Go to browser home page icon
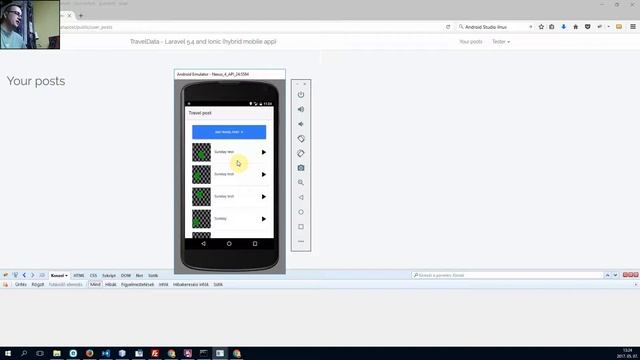This screenshot has height=360, width=640. click(x=576, y=27)
